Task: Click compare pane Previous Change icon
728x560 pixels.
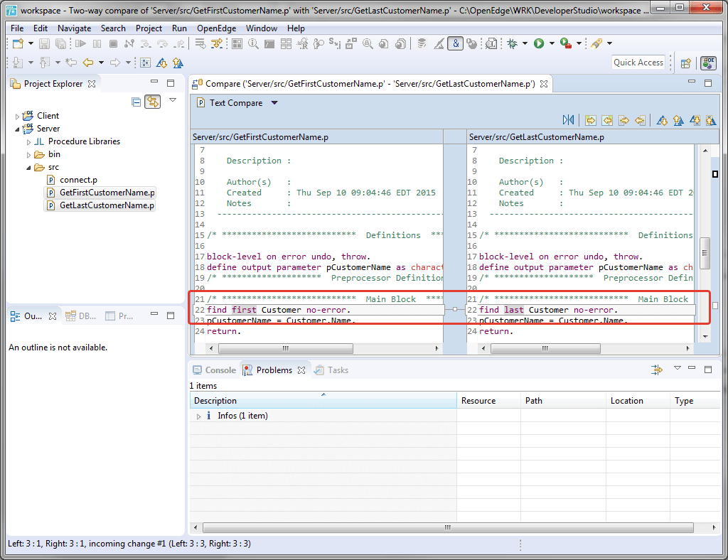Action: point(711,121)
